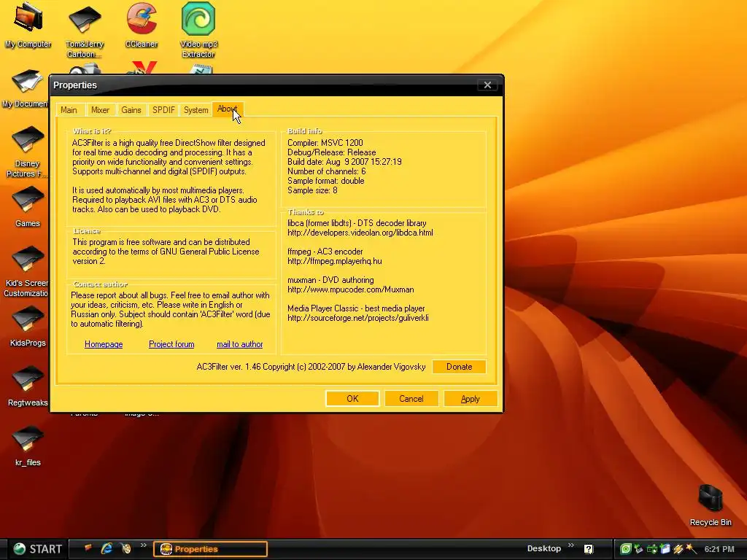This screenshot has width=747, height=560.
Task: Click the Donate button
Action: [460, 367]
